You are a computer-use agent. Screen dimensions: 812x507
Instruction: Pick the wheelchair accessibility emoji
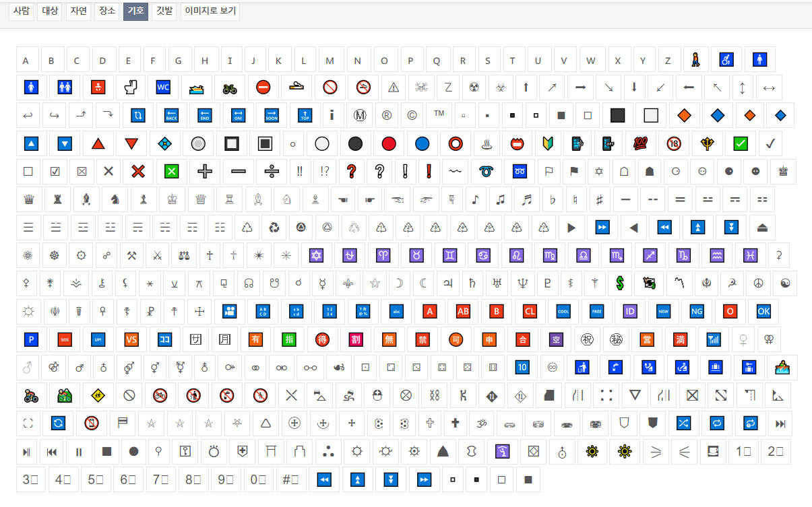(x=726, y=59)
